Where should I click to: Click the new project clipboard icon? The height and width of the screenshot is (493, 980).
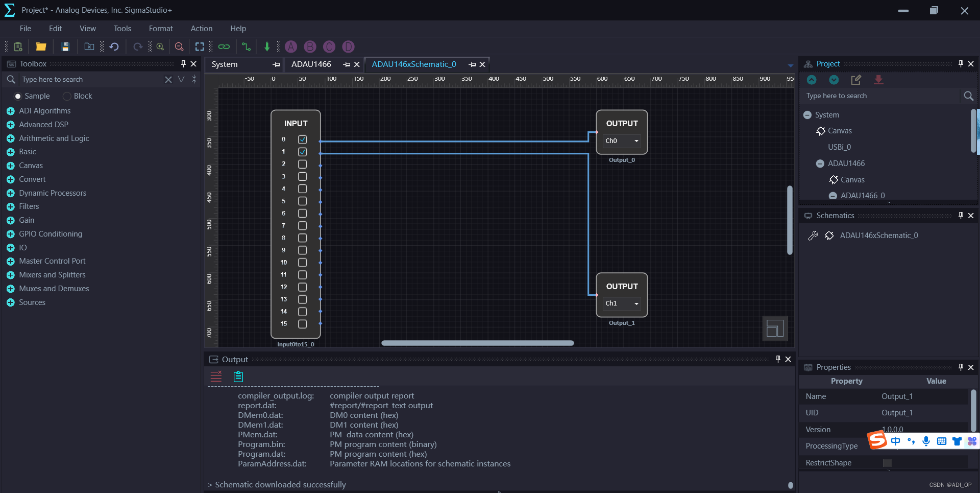[18, 46]
